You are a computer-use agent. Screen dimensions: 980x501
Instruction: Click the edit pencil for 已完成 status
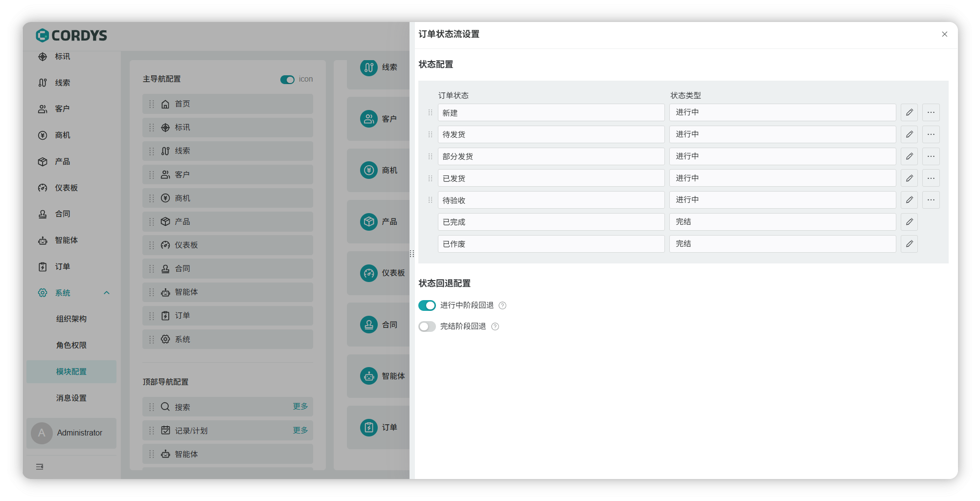(x=909, y=222)
